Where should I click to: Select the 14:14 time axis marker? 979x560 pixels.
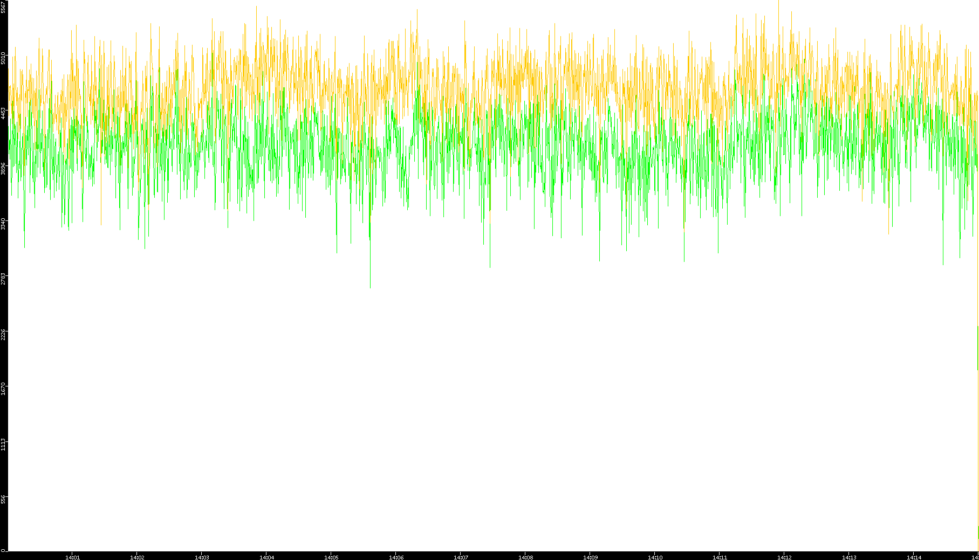point(914,557)
